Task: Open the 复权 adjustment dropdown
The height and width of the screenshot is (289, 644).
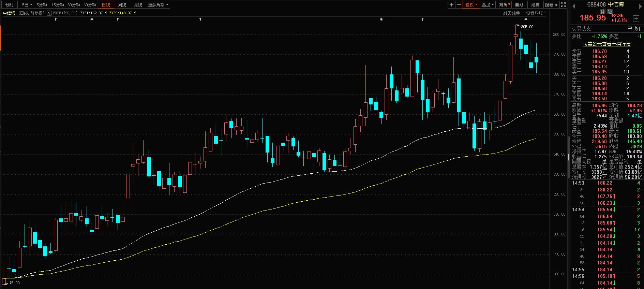Action: click(x=471, y=5)
